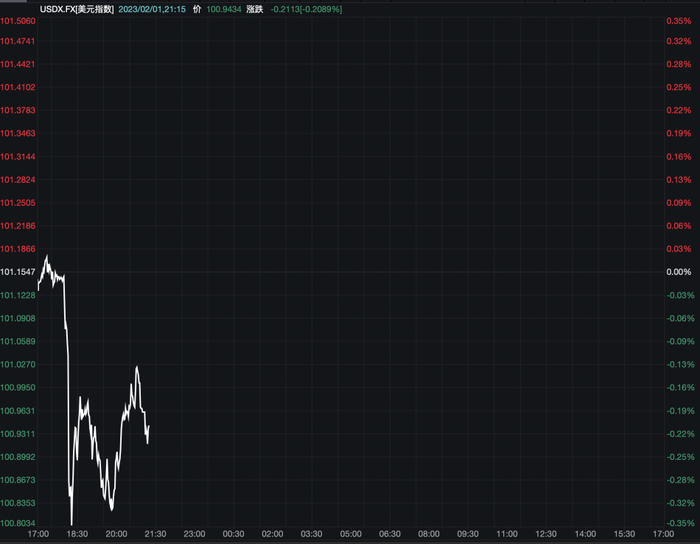Select the 03:30 time axis marker
Image resolution: width=700 pixels, height=544 pixels.
[x=312, y=534]
